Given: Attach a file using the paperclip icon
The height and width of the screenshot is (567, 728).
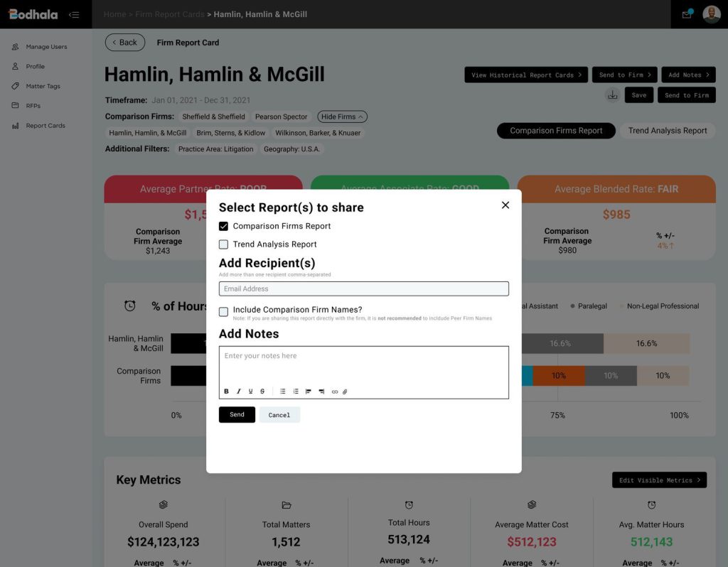Looking at the screenshot, I should pyautogui.click(x=345, y=392).
